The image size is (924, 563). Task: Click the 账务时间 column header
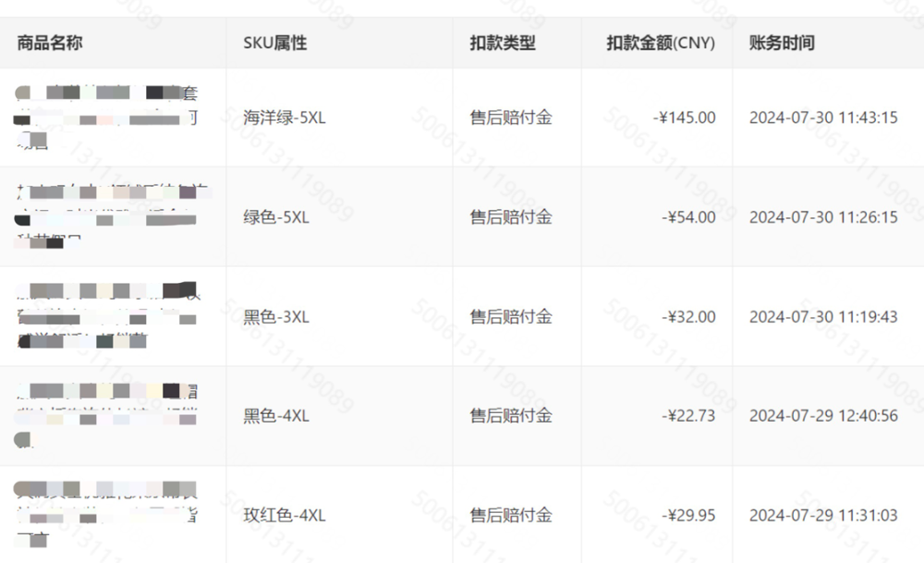(x=782, y=43)
